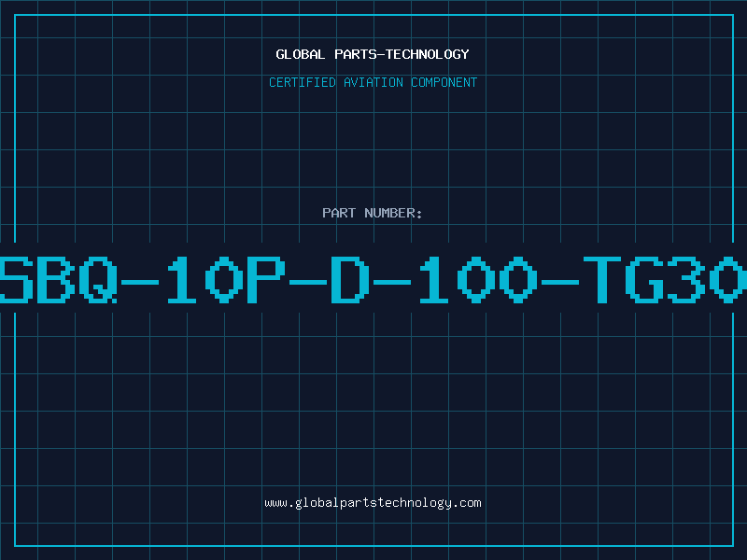Click the 10P segment of part number
Viewport: 747px width, 560px height.
click(x=225, y=279)
